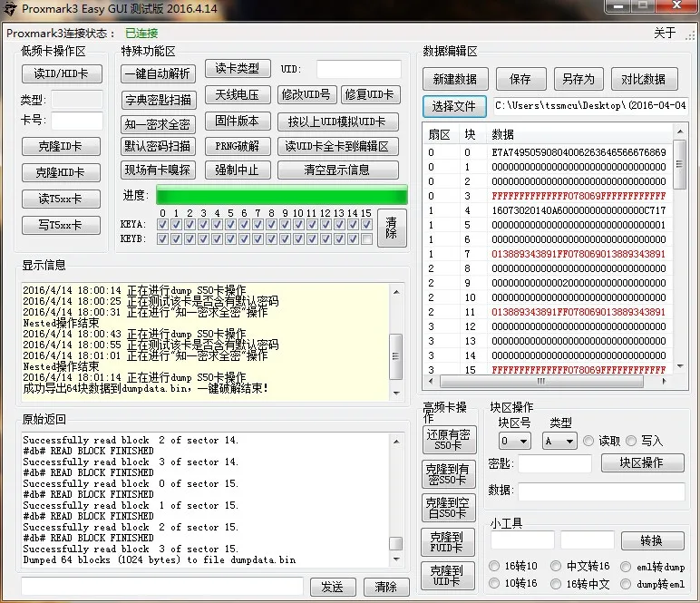The height and width of the screenshot is (603, 700).
Task: Click 修复UID卡 button
Action: (x=370, y=94)
